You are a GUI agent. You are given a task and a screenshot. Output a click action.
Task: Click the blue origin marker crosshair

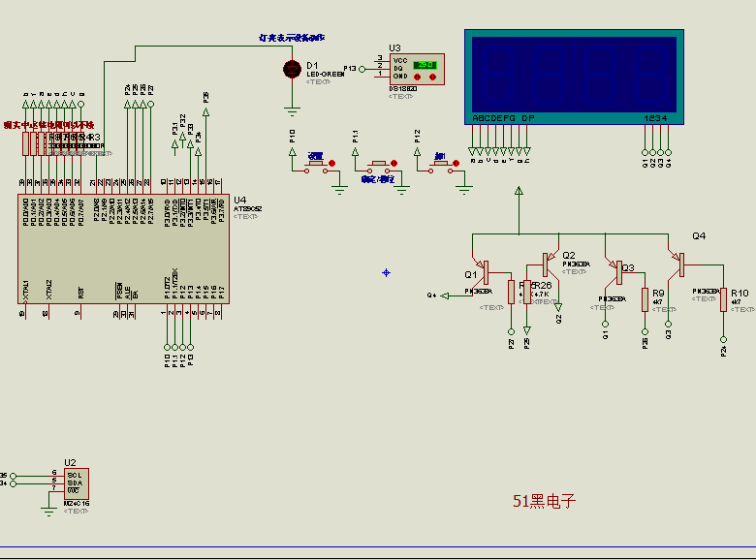(x=386, y=273)
